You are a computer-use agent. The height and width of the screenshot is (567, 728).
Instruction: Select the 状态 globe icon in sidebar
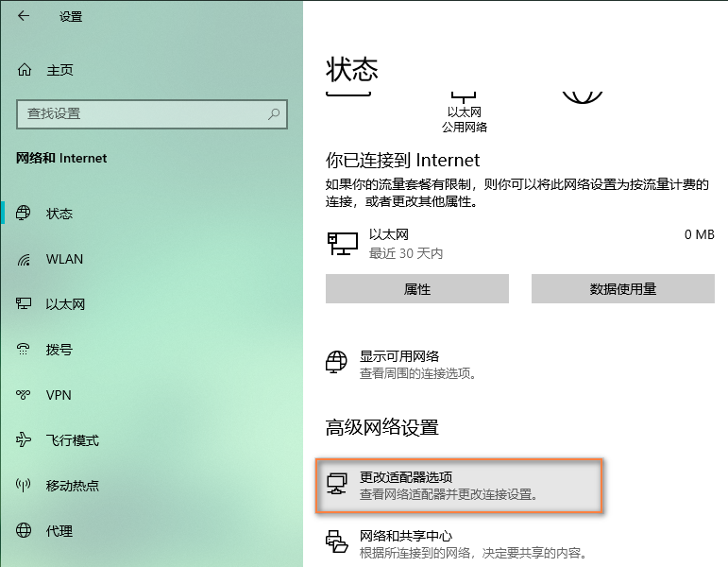click(x=24, y=213)
